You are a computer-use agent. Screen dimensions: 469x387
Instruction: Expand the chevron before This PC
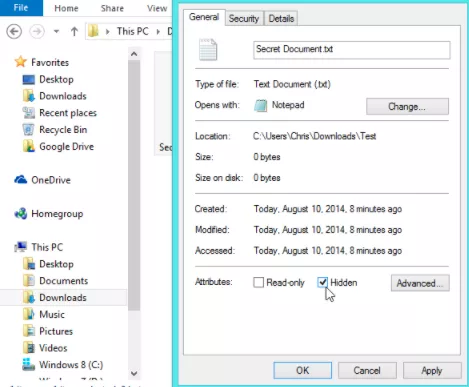[108, 32]
